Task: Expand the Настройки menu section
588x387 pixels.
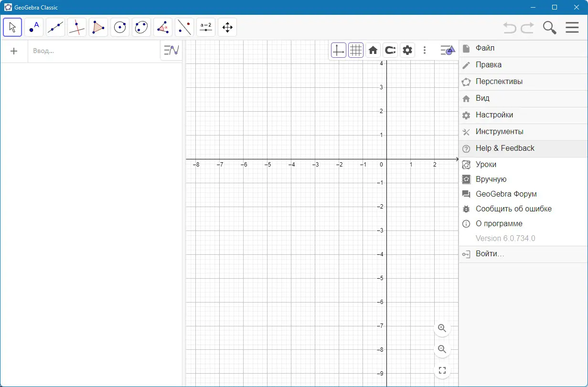Action: coord(524,115)
